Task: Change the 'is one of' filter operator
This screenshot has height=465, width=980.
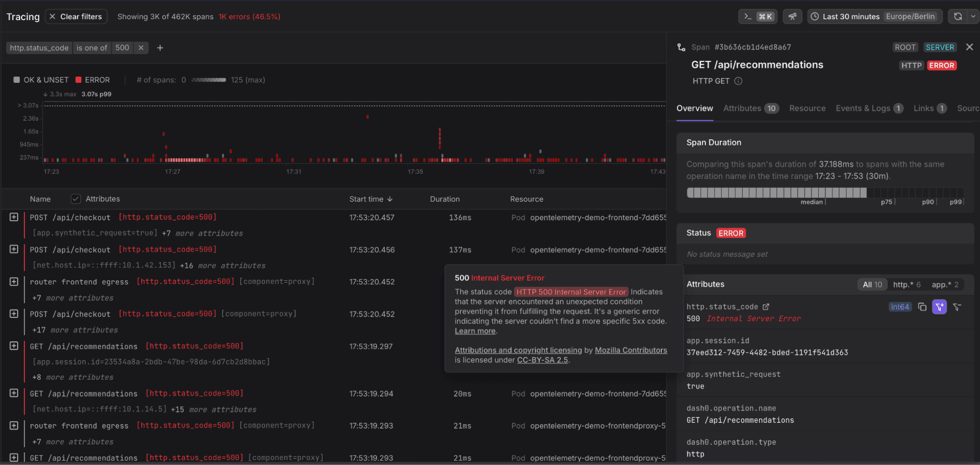Action: pos(92,48)
